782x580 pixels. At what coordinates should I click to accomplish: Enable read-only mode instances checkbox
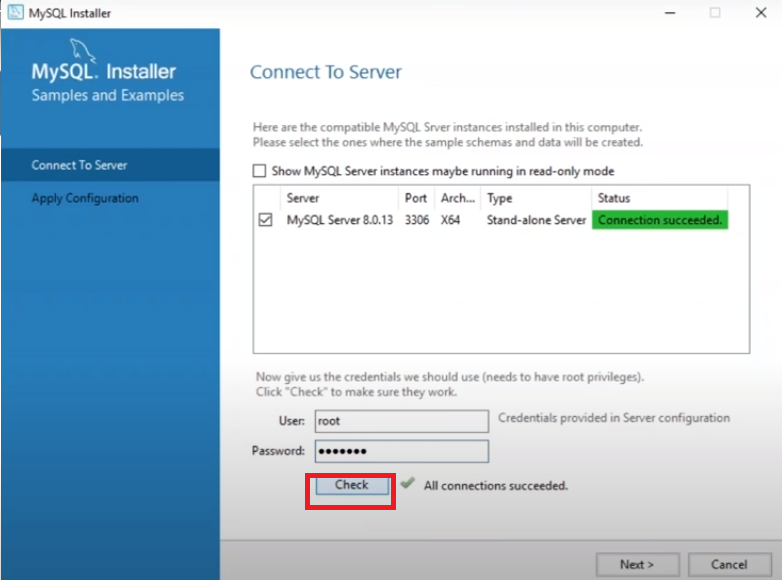[x=260, y=171]
